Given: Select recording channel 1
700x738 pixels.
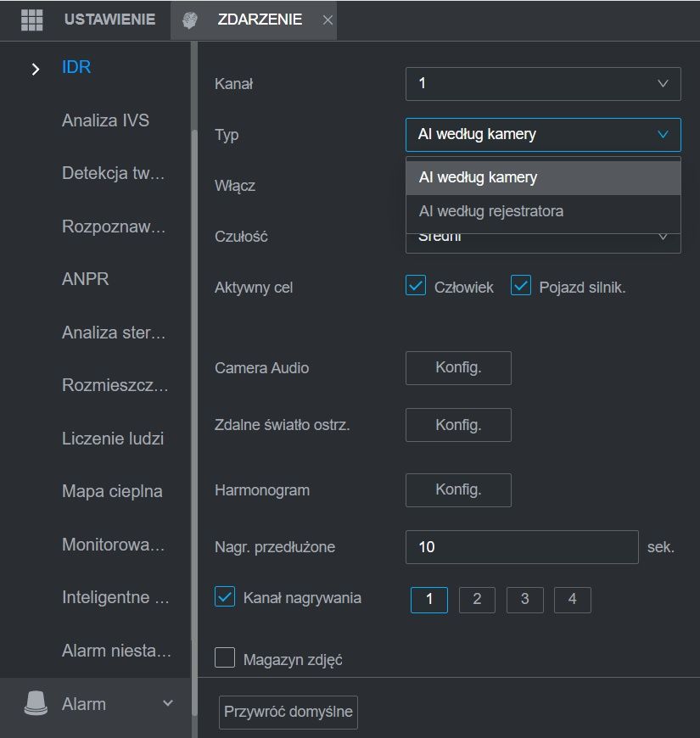Looking at the screenshot, I should (x=429, y=600).
